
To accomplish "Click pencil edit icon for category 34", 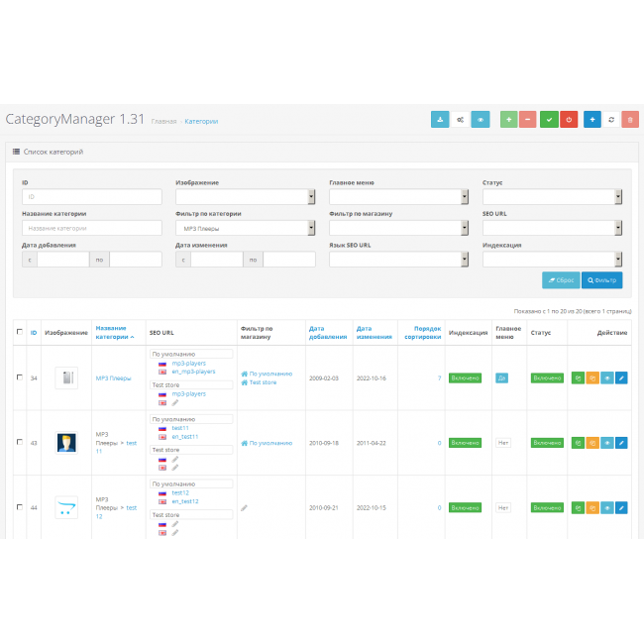I will [621, 377].
